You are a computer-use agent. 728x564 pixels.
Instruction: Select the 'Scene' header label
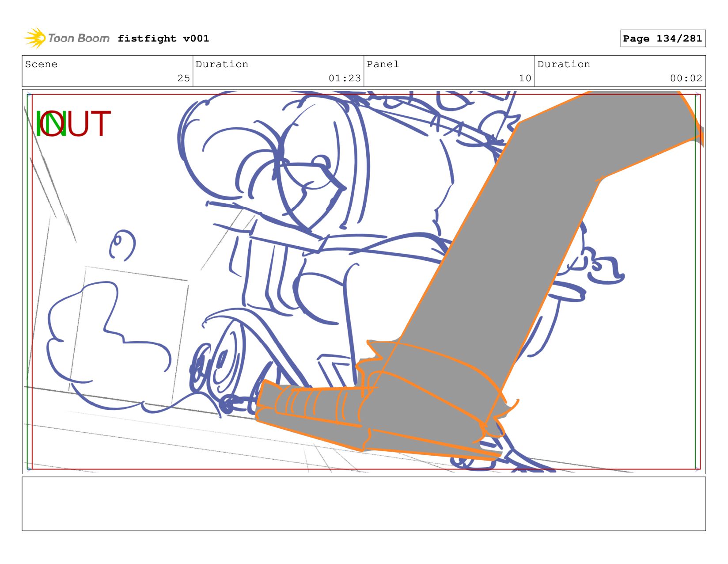pyautogui.click(x=41, y=64)
